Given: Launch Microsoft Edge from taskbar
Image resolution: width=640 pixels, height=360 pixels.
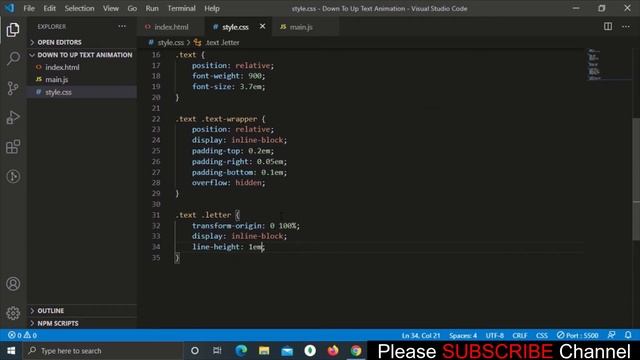Looking at the screenshot, I should [x=241, y=351].
